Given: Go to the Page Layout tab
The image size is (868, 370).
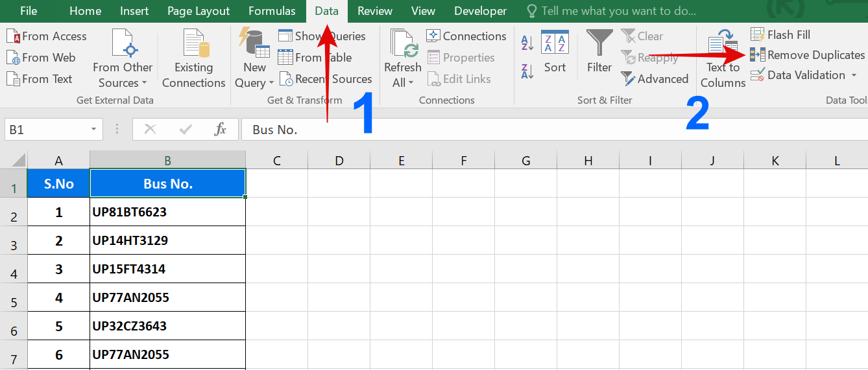Looking at the screenshot, I should (199, 11).
